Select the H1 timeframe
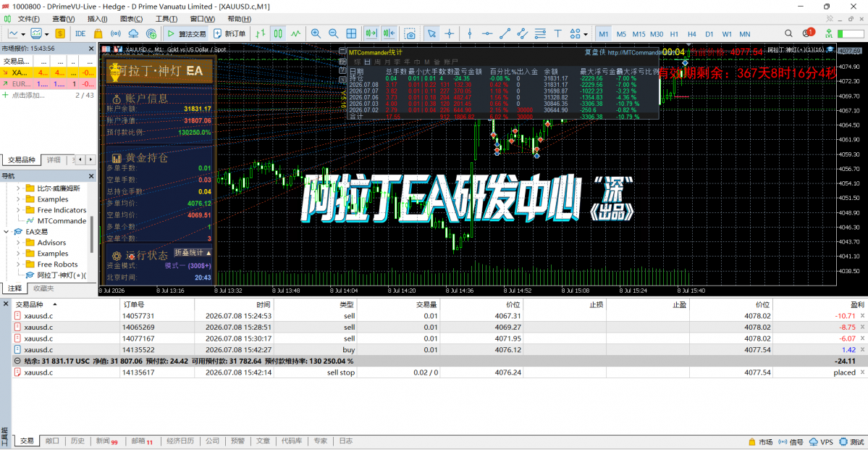 point(674,33)
